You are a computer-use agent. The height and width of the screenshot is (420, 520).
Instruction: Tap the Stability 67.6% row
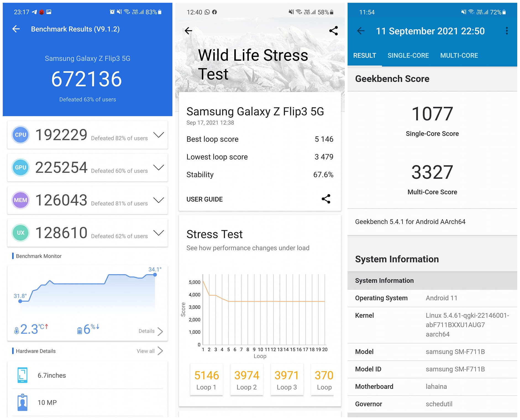[x=260, y=174]
